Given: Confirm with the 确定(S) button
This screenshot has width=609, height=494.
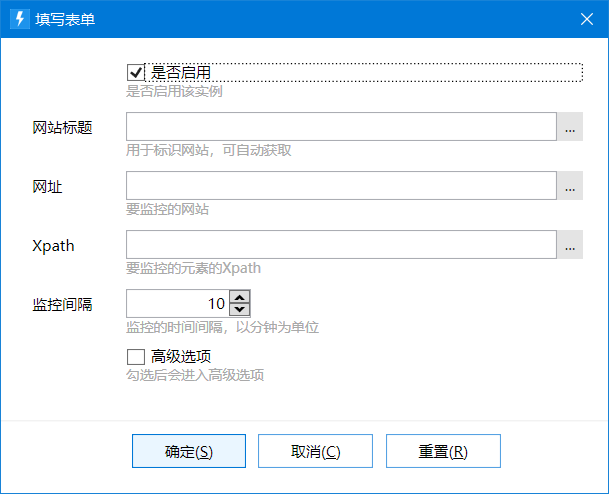Looking at the screenshot, I should click(189, 451).
